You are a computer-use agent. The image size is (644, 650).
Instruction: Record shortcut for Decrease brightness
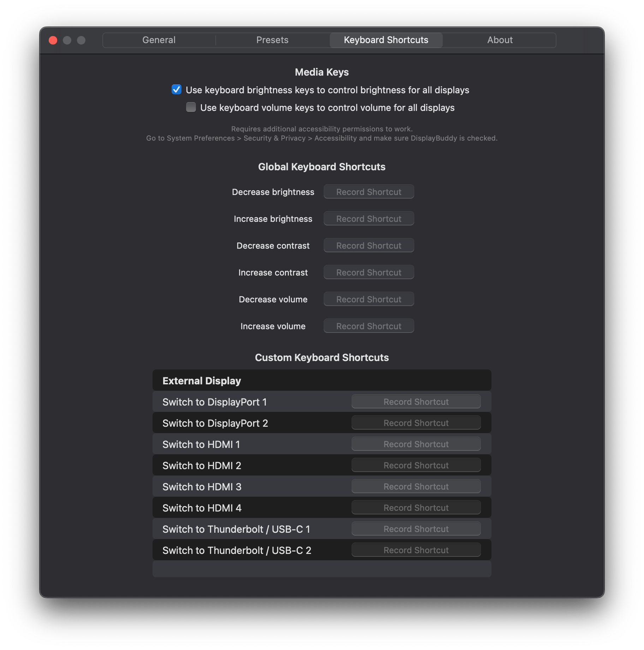click(369, 191)
